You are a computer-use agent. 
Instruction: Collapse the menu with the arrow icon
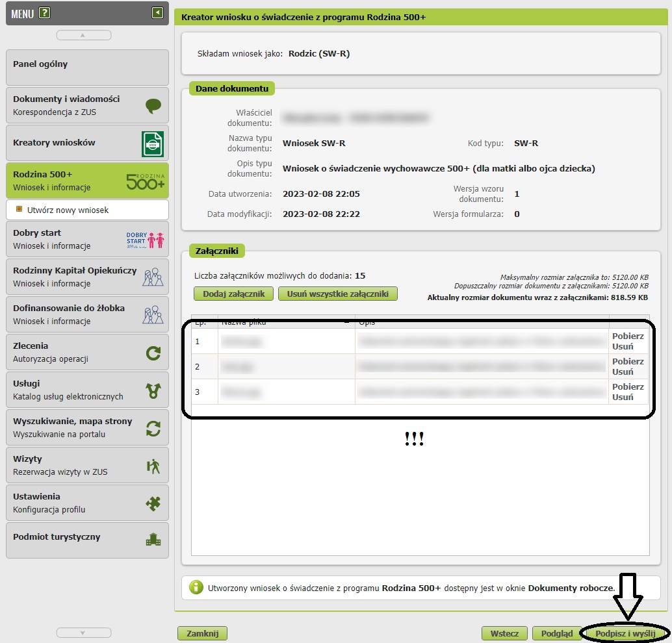(157, 12)
